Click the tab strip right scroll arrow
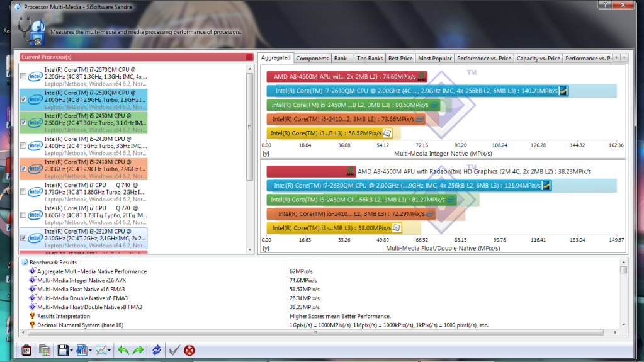 click(x=624, y=58)
